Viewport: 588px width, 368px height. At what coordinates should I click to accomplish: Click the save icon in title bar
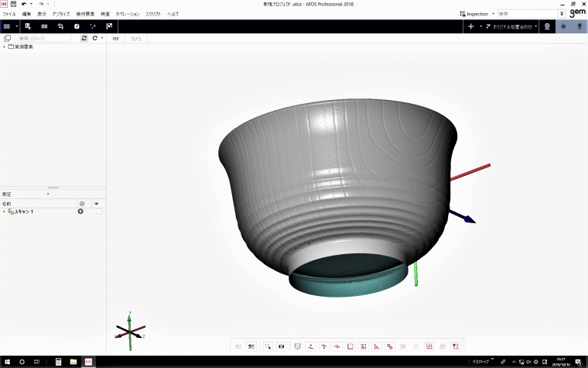[x=13, y=4]
